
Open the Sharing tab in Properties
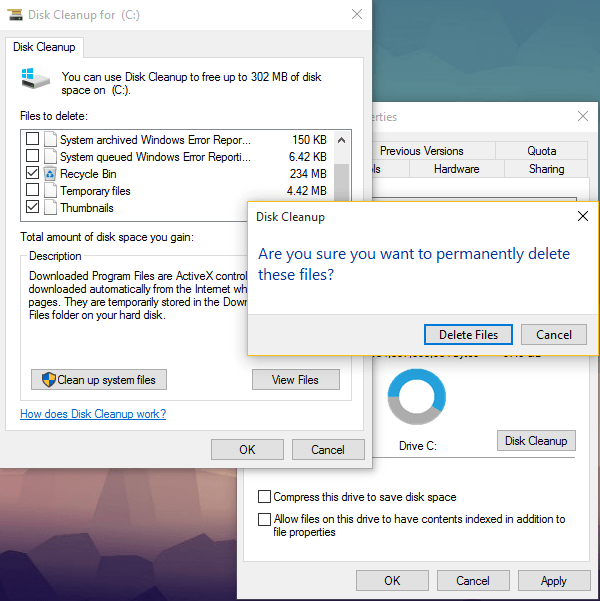pyautogui.click(x=546, y=169)
